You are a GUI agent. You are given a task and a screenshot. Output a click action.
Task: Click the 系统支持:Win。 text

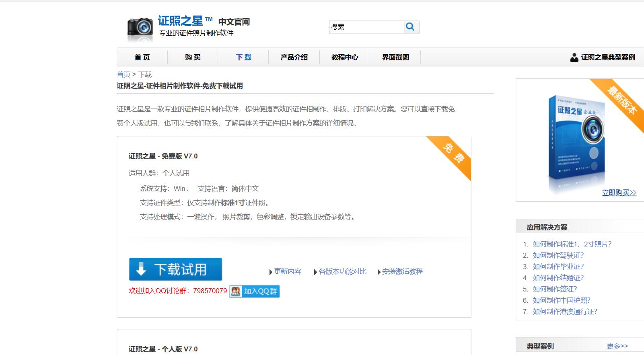tap(165, 189)
